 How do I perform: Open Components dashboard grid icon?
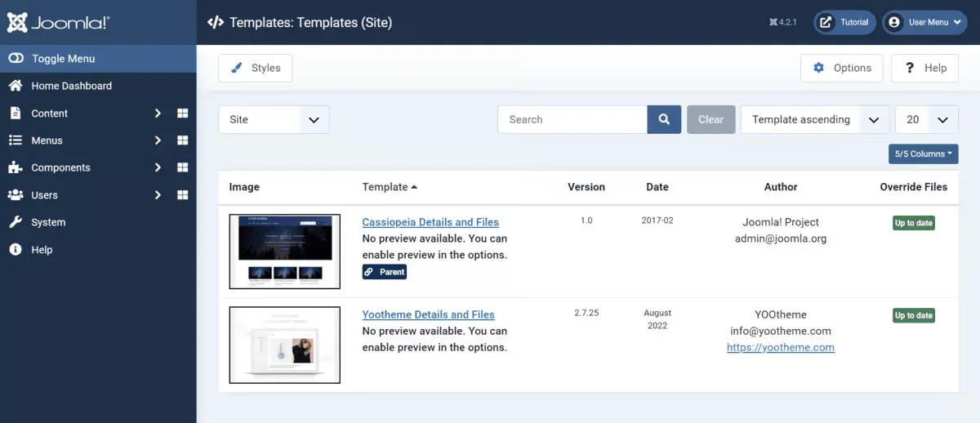pos(183,167)
